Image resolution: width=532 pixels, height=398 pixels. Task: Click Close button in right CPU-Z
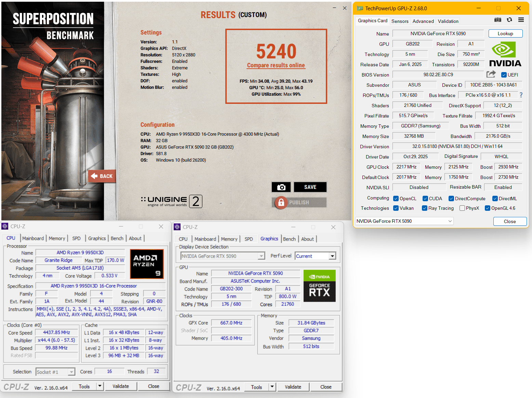coord(326,387)
